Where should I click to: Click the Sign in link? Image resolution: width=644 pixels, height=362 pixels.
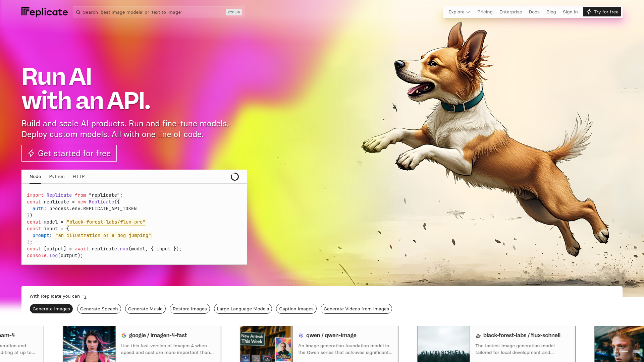[x=570, y=12]
